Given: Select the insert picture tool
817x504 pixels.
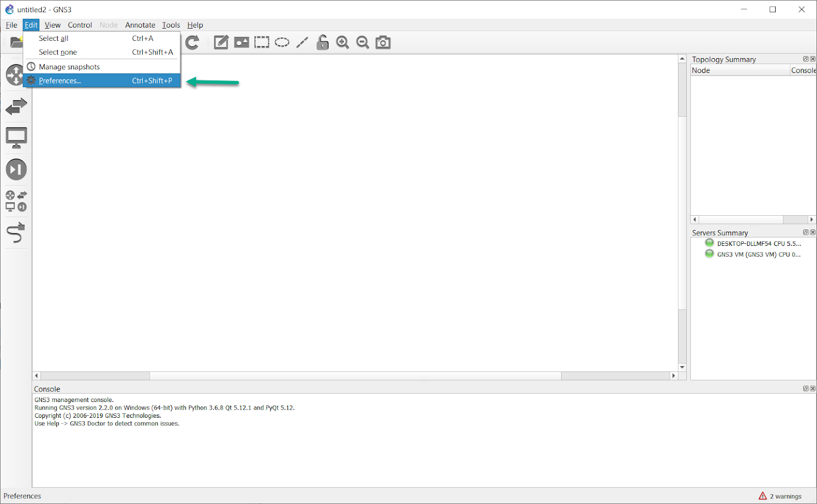Looking at the screenshot, I should click(242, 42).
